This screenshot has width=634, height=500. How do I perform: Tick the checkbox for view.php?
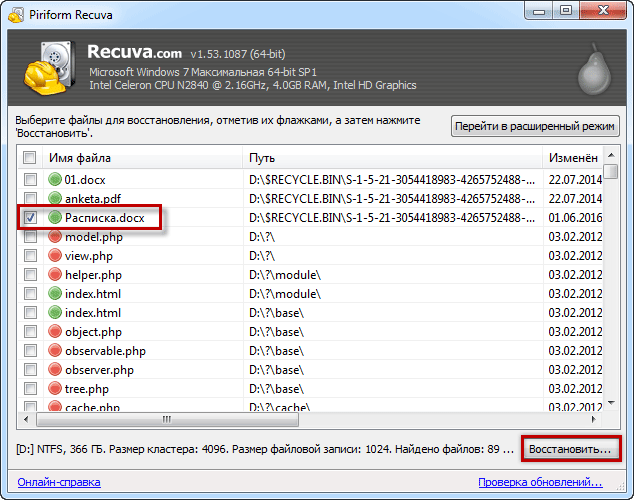click(x=30, y=256)
